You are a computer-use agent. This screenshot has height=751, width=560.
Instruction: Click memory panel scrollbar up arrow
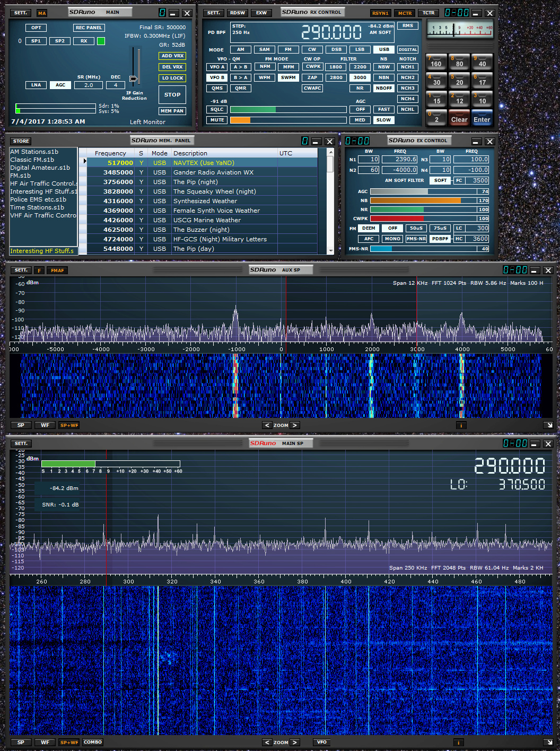click(330, 152)
